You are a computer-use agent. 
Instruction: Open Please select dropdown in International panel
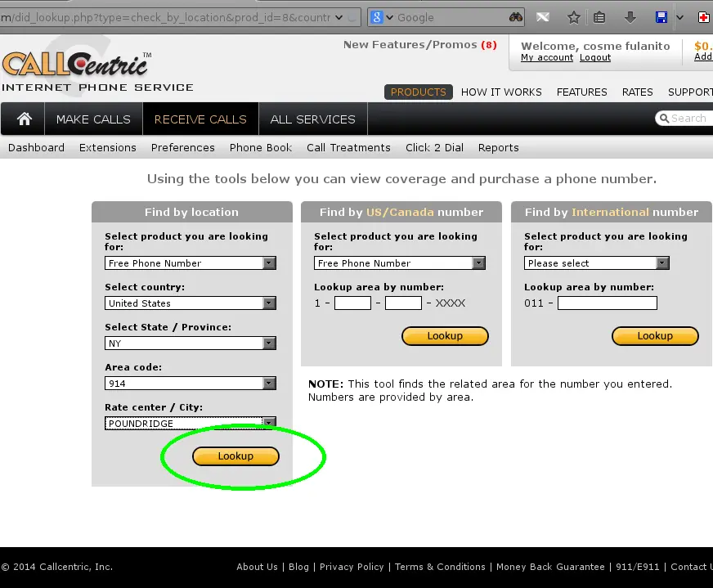(x=597, y=263)
